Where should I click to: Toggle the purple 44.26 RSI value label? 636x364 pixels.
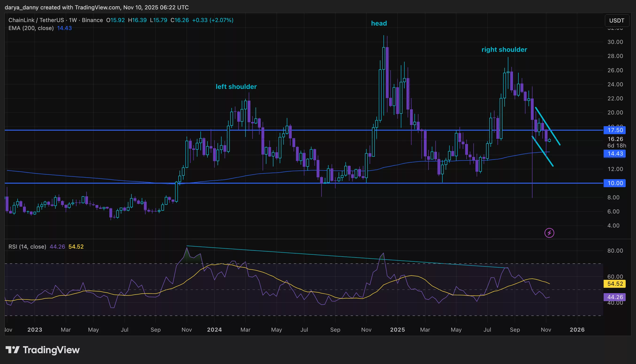(x=615, y=297)
